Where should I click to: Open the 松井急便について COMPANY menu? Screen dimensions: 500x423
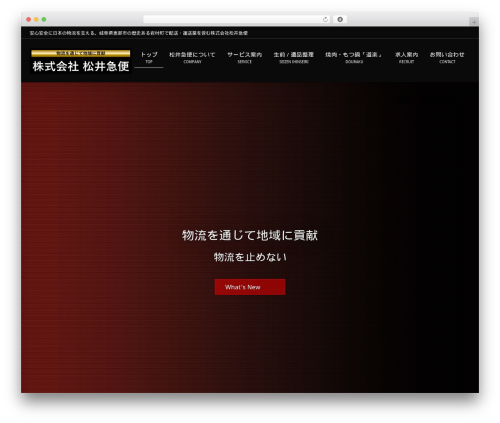click(192, 57)
